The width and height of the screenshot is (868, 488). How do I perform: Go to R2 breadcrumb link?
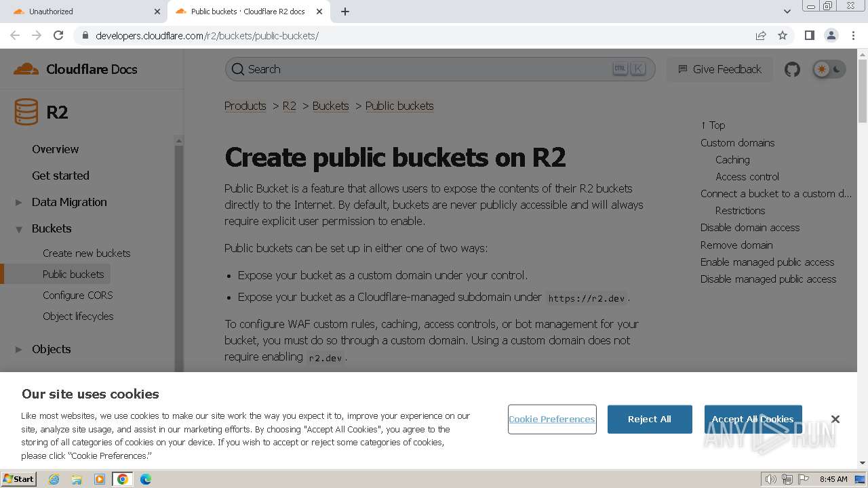click(x=290, y=106)
